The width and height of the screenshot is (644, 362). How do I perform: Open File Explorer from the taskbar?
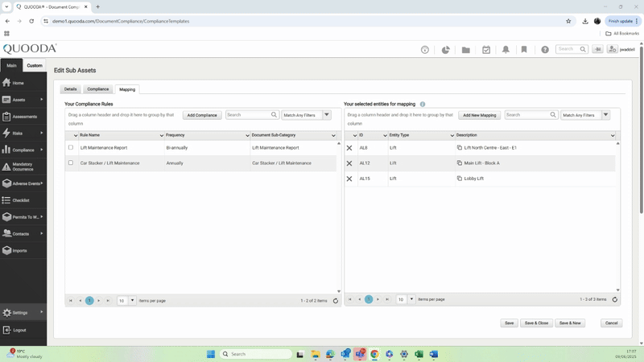coord(315,354)
